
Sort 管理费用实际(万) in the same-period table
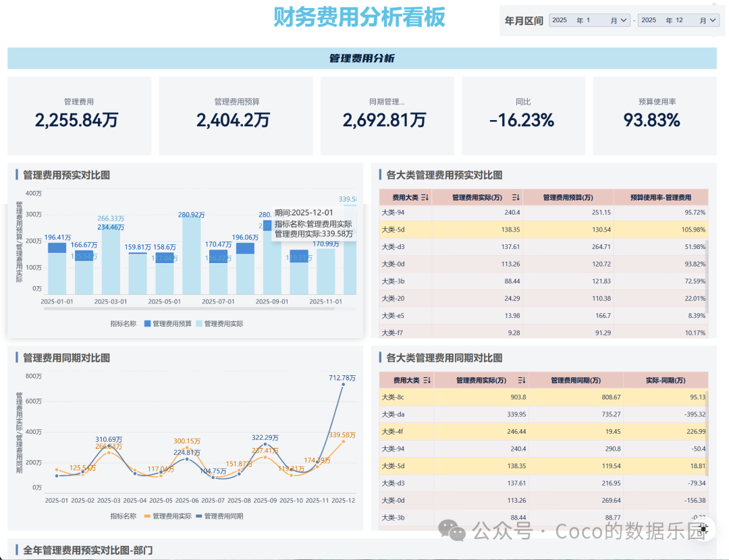pyautogui.click(x=521, y=380)
